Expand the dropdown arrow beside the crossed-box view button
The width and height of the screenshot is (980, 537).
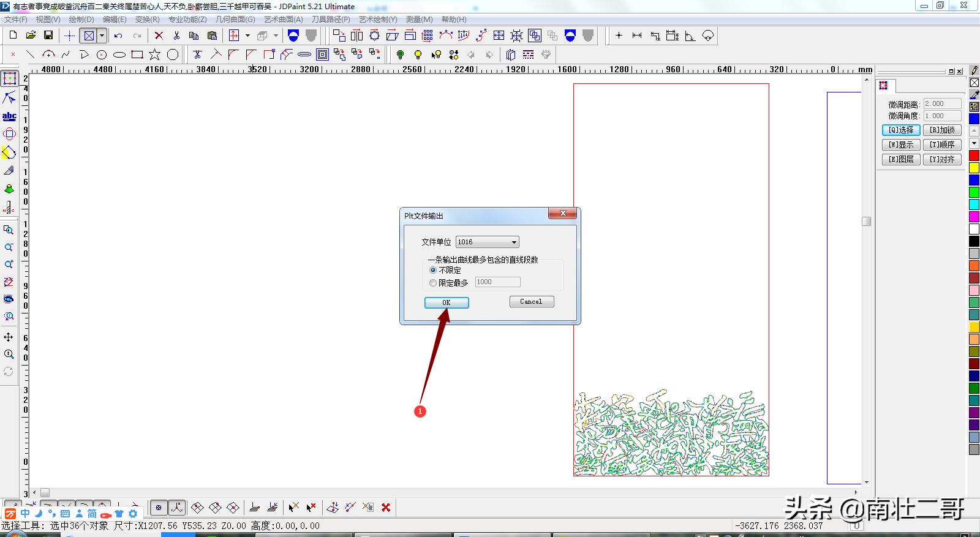(x=102, y=36)
